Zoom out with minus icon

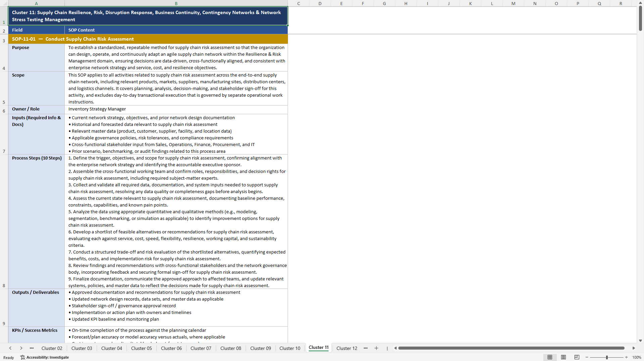(587, 357)
